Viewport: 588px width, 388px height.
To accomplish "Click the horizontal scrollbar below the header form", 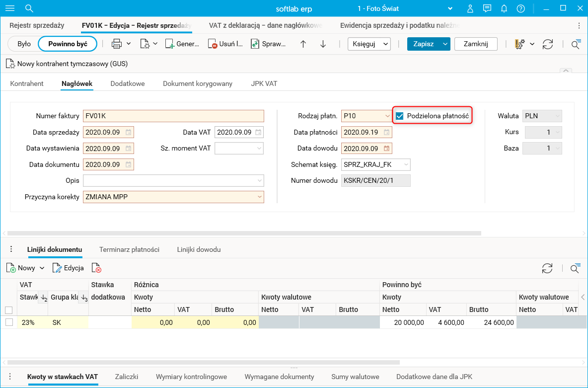I will click(243, 233).
